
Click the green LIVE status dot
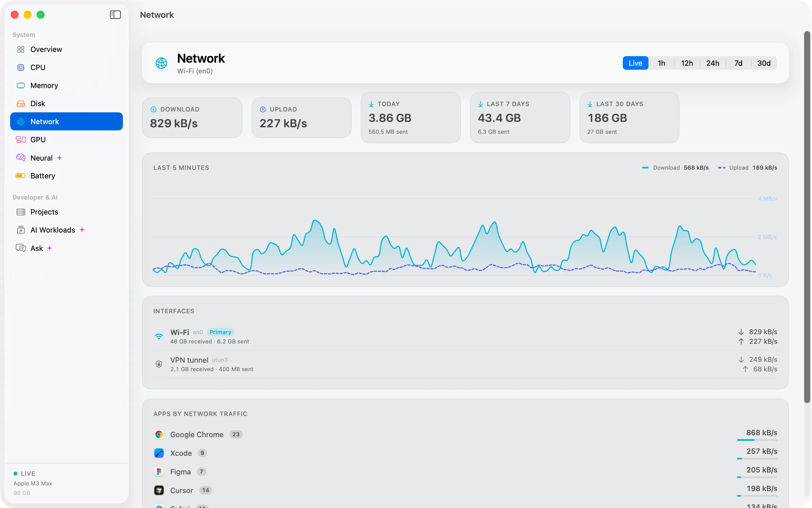(x=16, y=474)
